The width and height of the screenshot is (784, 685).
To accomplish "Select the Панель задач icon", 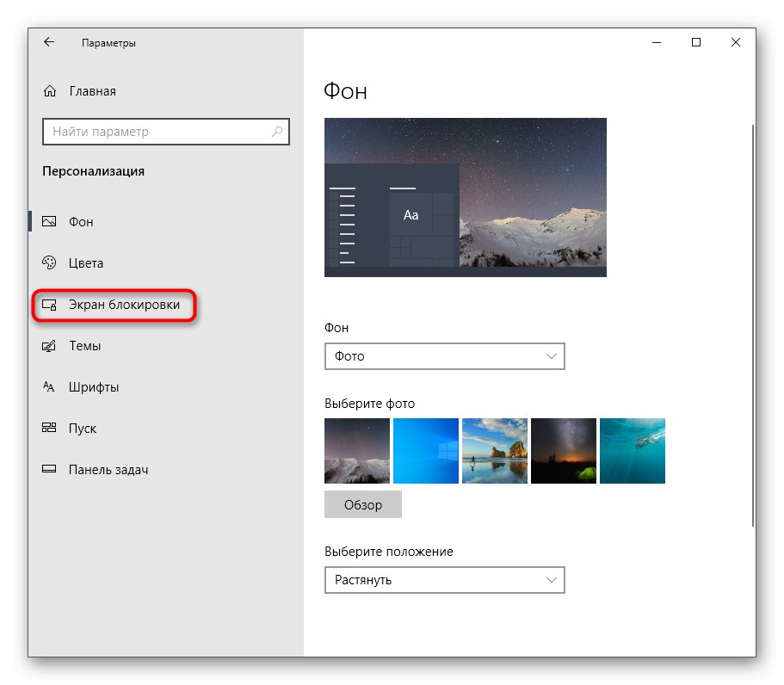I will [49, 469].
